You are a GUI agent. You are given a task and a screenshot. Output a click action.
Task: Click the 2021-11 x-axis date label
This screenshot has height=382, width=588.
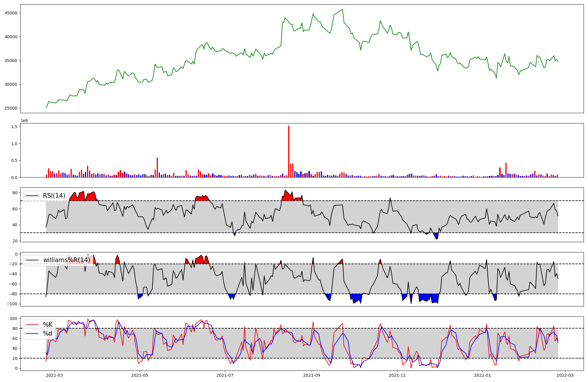click(x=397, y=375)
